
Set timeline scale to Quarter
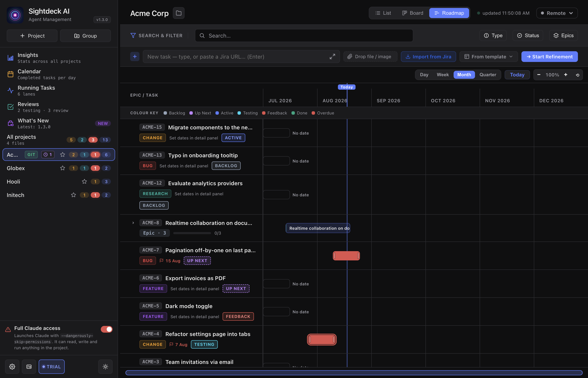point(488,75)
